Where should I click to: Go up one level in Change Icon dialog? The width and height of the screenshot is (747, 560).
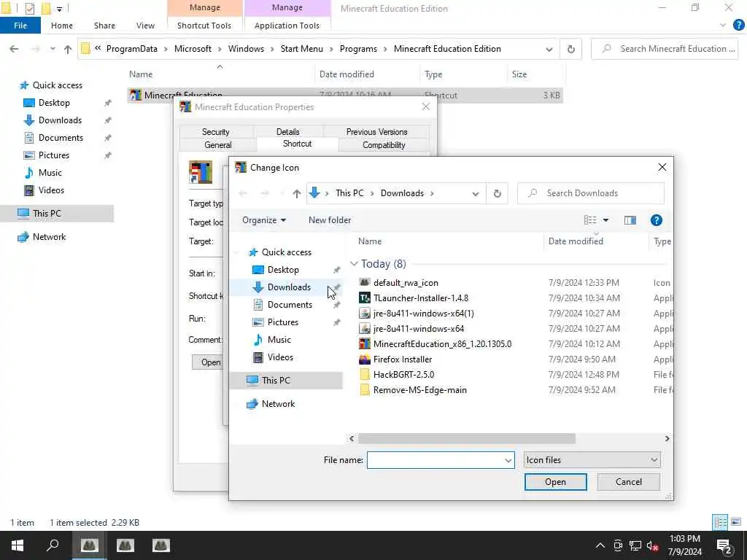click(x=297, y=193)
